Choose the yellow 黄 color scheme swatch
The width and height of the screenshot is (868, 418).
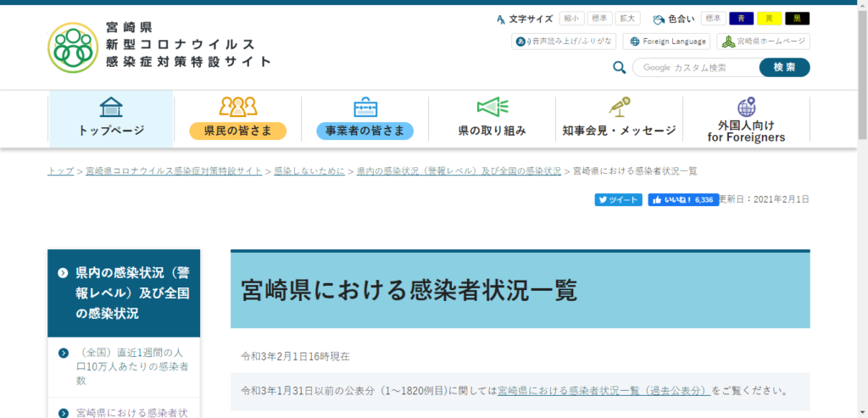click(769, 19)
